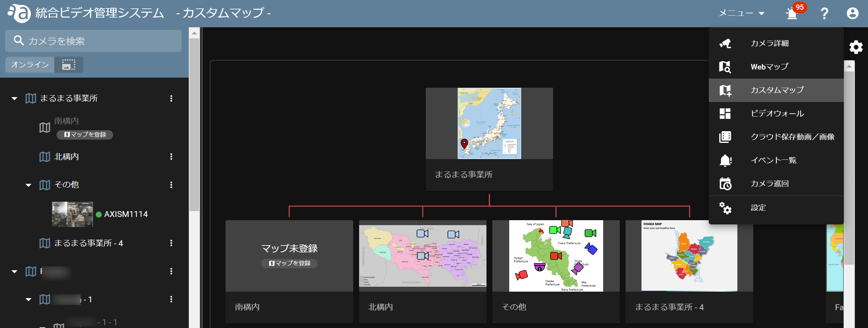Click マップを登録 button on 南構内 card
Image resolution: width=868 pixels, height=328 pixels.
pyautogui.click(x=290, y=263)
